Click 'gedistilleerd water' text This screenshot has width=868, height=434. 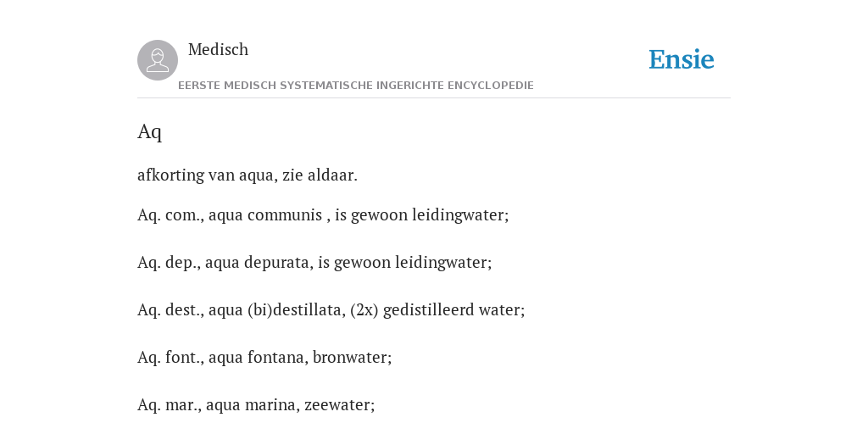pyautogui.click(x=453, y=310)
